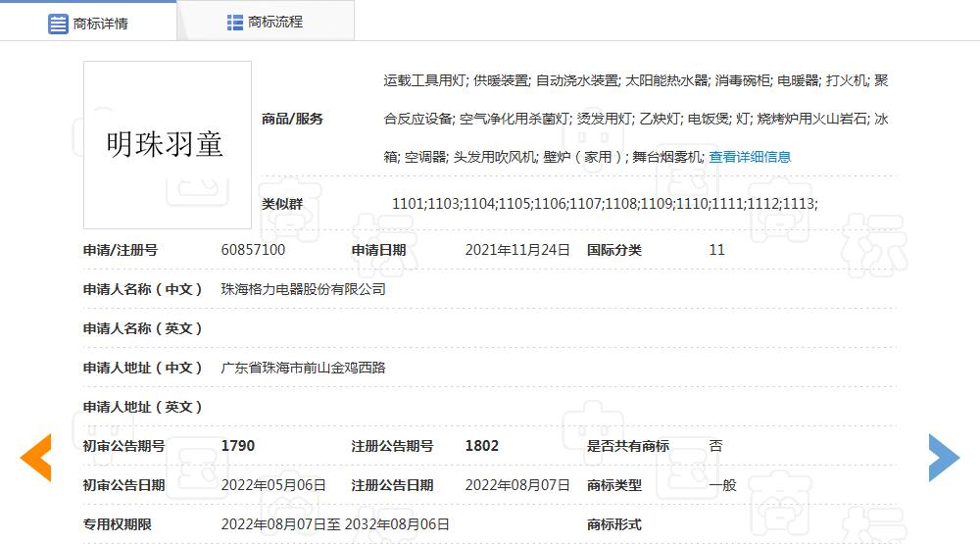Screen dimensions: 980x544
Task: Click the 申请人地址（中文） label
Action: coord(142,368)
